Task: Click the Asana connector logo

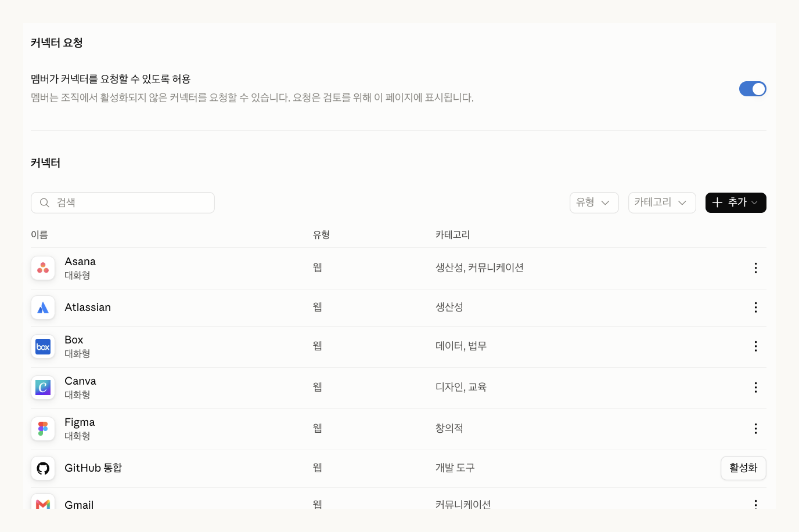Action: [x=43, y=268]
